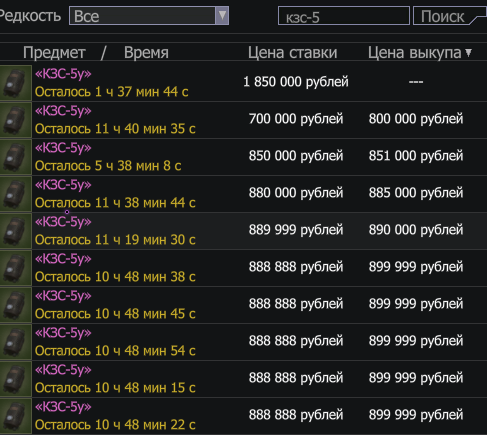Focus the search field containing кзс-5
Image resolution: width=487 pixels, height=435 pixels.
(x=344, y=16)
